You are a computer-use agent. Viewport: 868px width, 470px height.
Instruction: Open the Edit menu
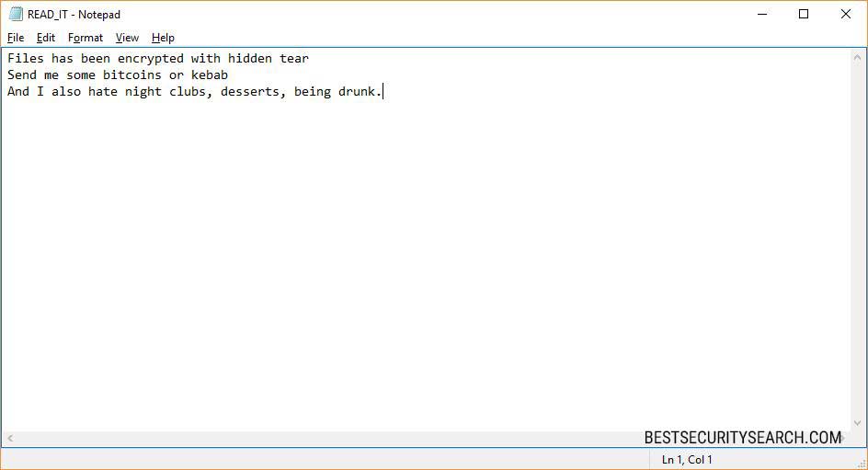point(46,38)
